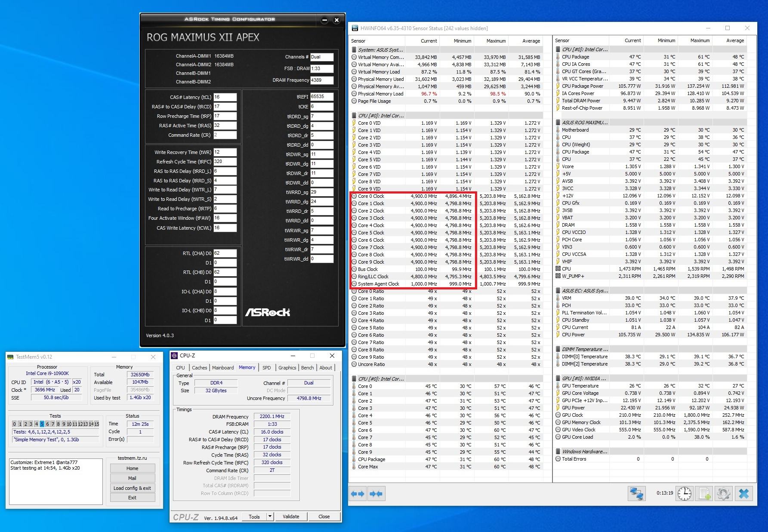Click the lightning icon beside CPU Package Power

558,86
